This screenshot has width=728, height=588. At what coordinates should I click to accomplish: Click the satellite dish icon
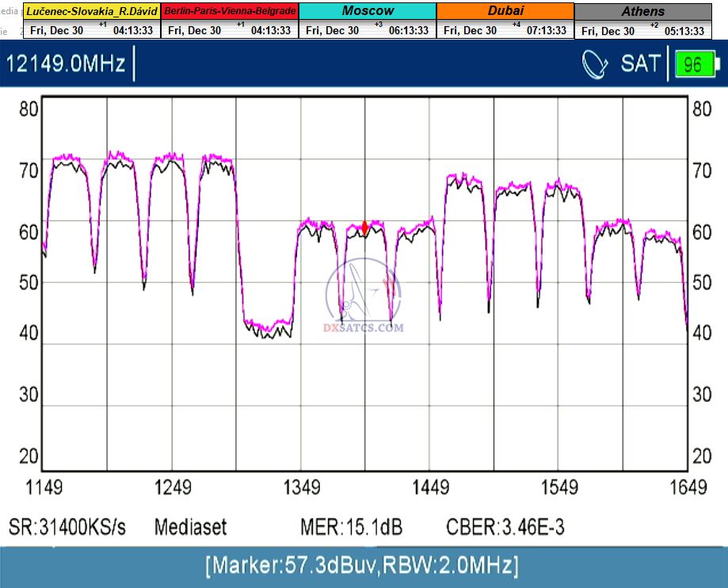point(596,64)
